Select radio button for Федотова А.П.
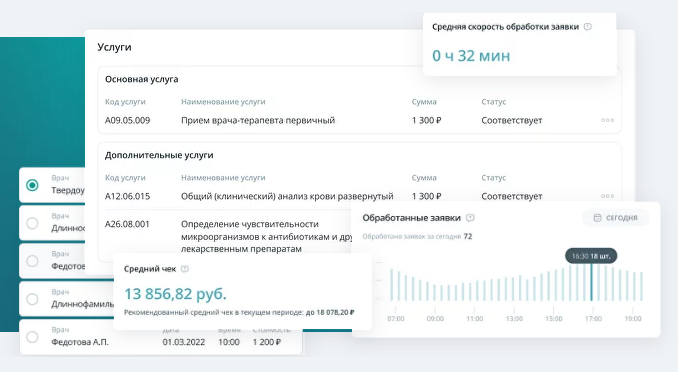This screenshot has width=678, height=372. tap(32, 337)
